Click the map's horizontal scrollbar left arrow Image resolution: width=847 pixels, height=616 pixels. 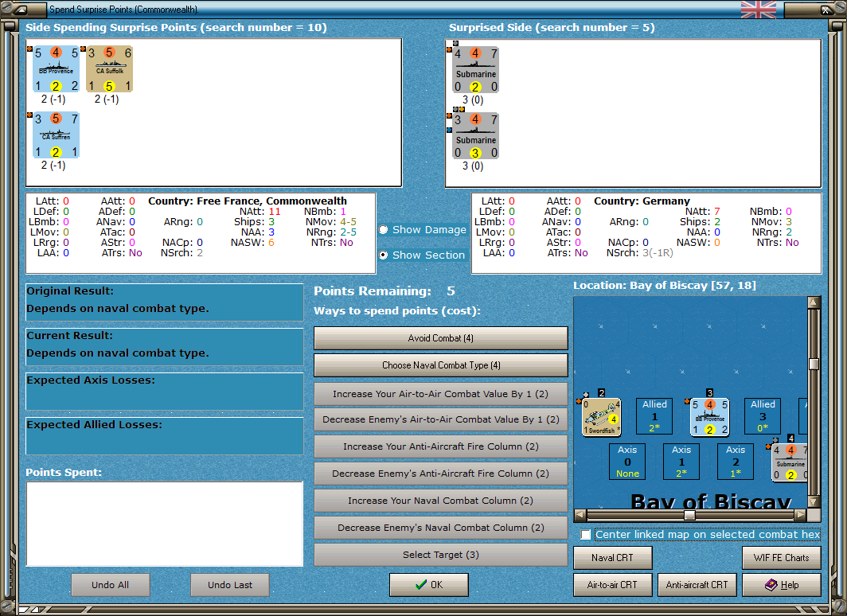click(x=580, y=515)
